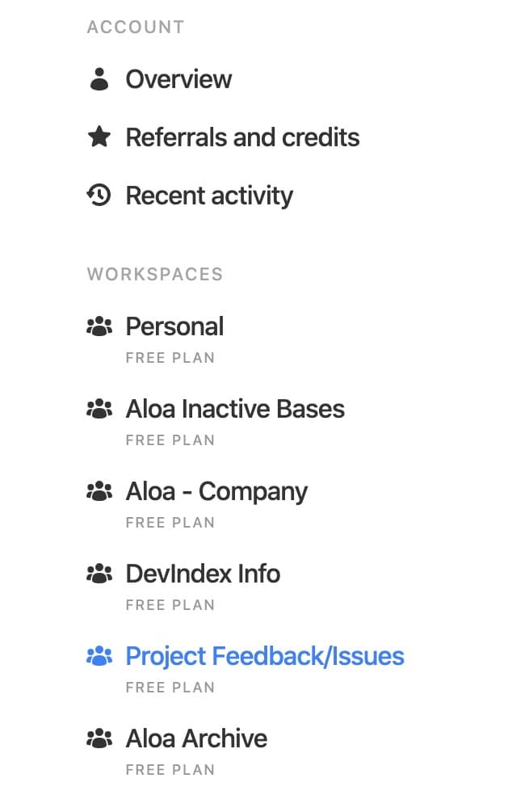Image resolution: width=529 pixels, height=812 pixels.
Task: Click the group icon next to Aloa - Company
Action: coord(99,491)
